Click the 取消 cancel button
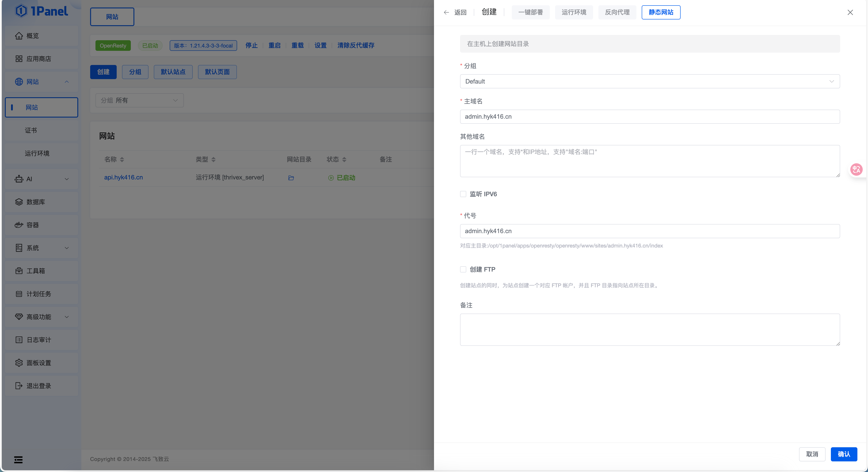The width and height of the screenshot is (868, 472). click(x=812, y=454)
